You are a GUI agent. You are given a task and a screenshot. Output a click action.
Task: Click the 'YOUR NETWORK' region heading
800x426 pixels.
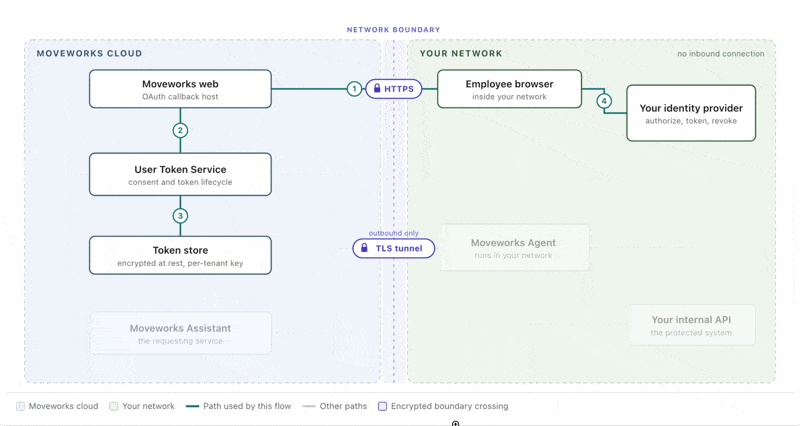(461, 53)
